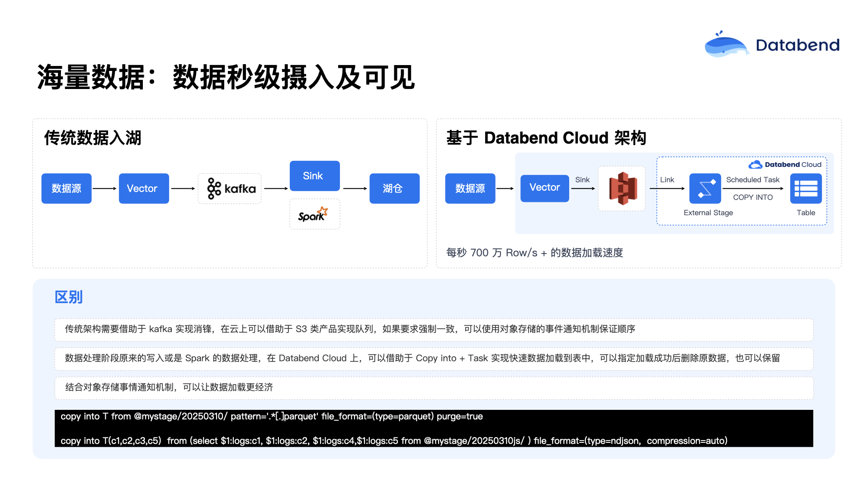Click the heading 传统数据入湖

[x=93, y=138]
